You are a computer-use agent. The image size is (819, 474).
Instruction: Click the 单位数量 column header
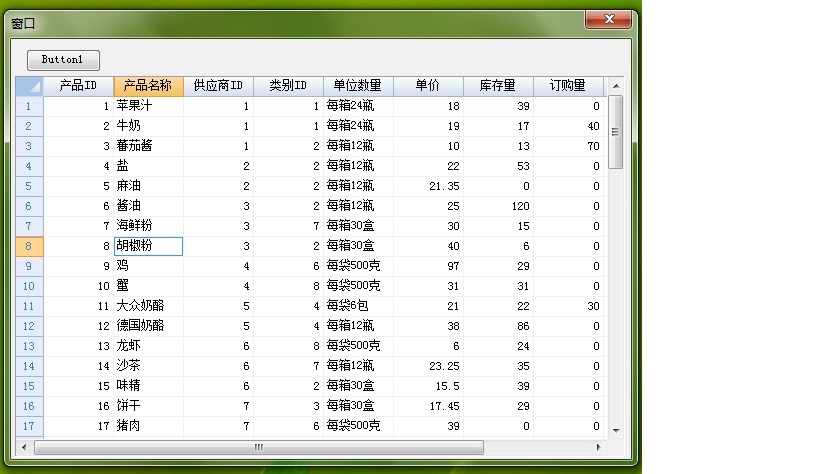(358, 86)
